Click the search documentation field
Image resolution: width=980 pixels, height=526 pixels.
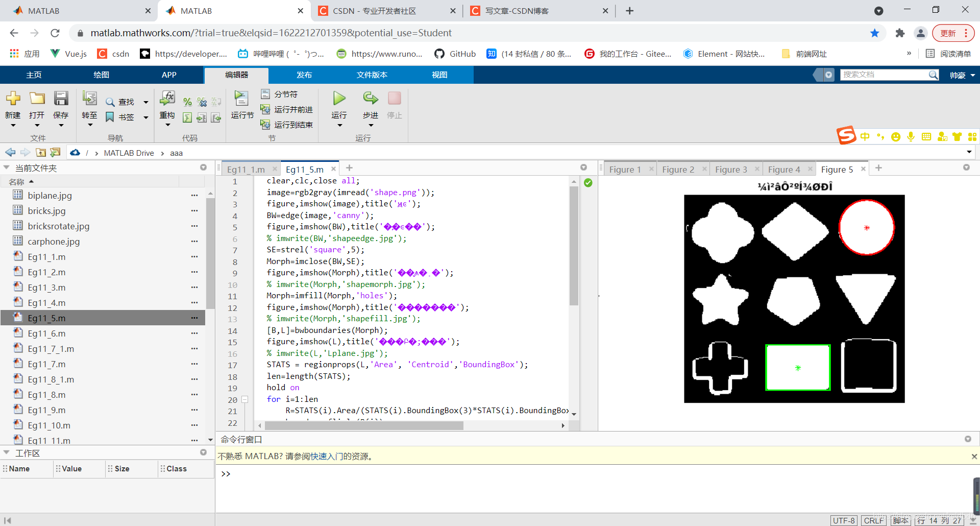coord(884,75)
